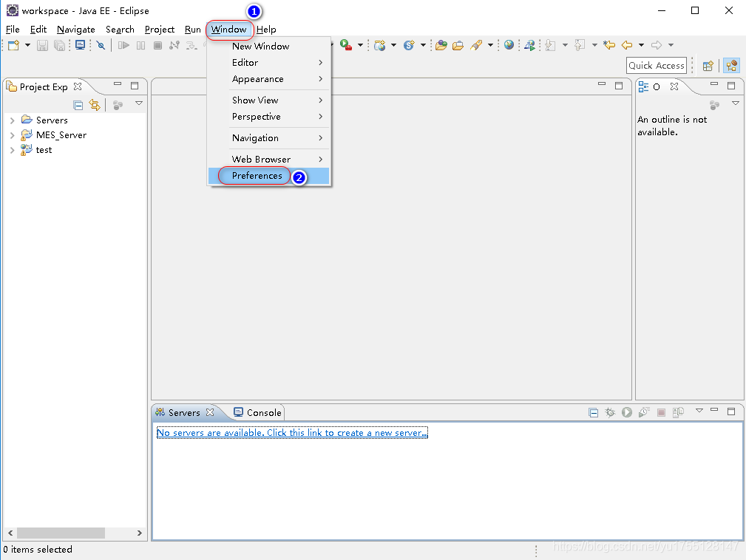Expand the MES_Server project node
746x560 pixels.
pyautogui.click(x=12, y=135)
